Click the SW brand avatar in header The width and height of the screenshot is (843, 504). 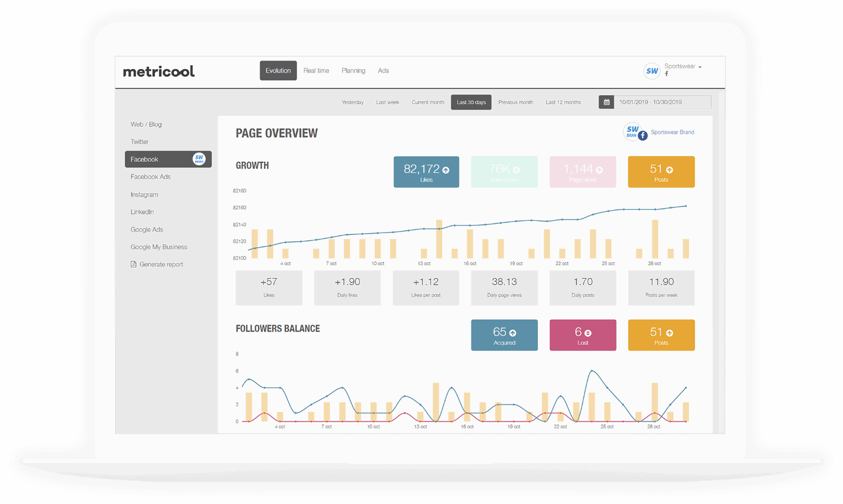click(652, 71)
